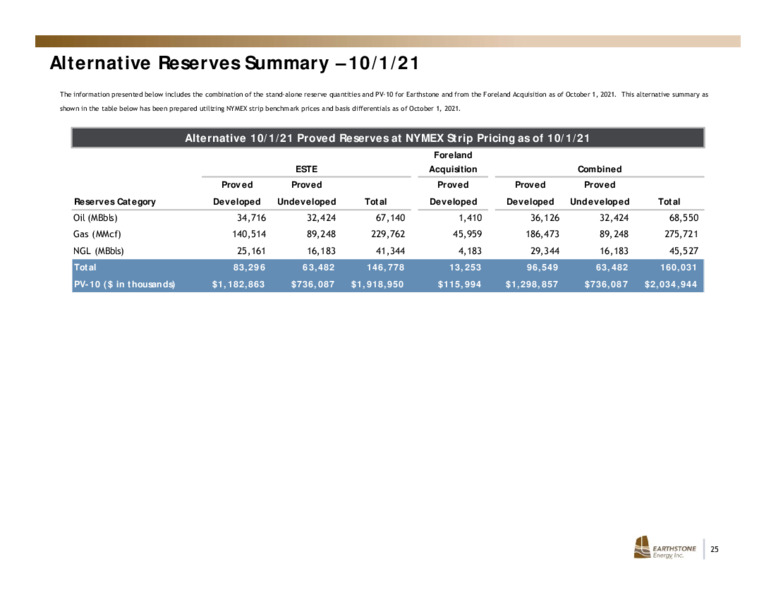Click the PV-10 value $1,918,950
The image size is (776, 600).
(378, 284)
